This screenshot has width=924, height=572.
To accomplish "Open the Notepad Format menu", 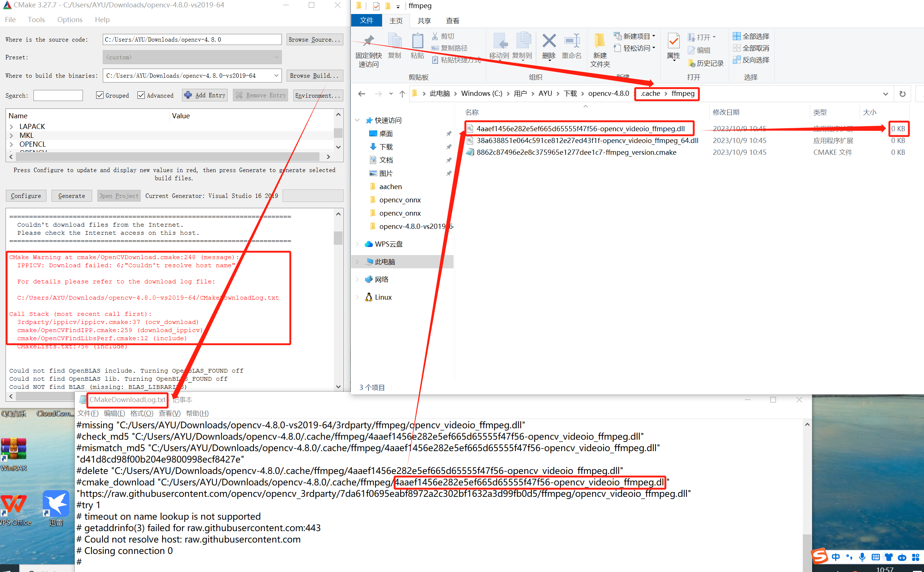I will (142, 413).
